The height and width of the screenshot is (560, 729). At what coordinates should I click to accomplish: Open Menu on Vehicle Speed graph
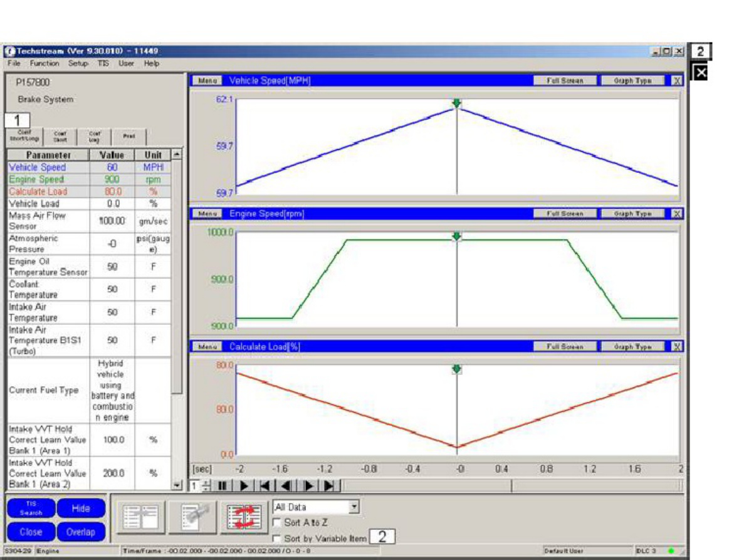click(207, 80)
